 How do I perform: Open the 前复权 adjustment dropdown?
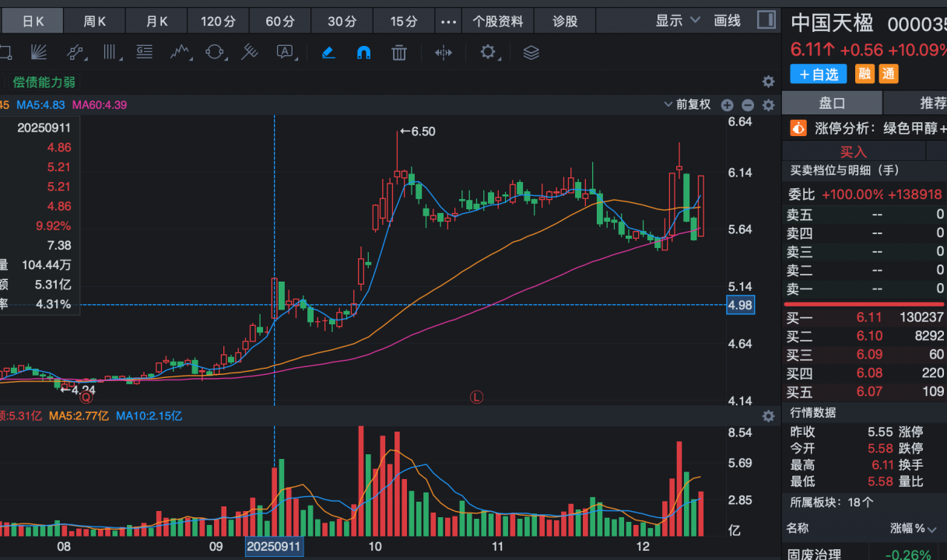(x=687, y=105)
